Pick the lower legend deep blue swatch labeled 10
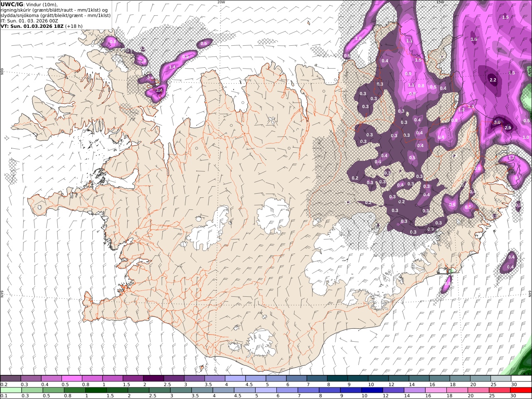The image size is (532, 399). coord(372,390)
